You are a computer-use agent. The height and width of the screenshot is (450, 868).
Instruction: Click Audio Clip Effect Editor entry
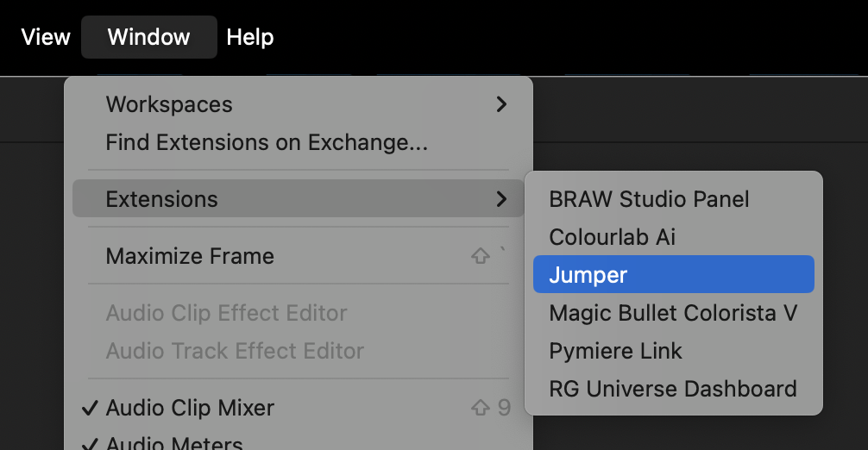pos(226,313)
